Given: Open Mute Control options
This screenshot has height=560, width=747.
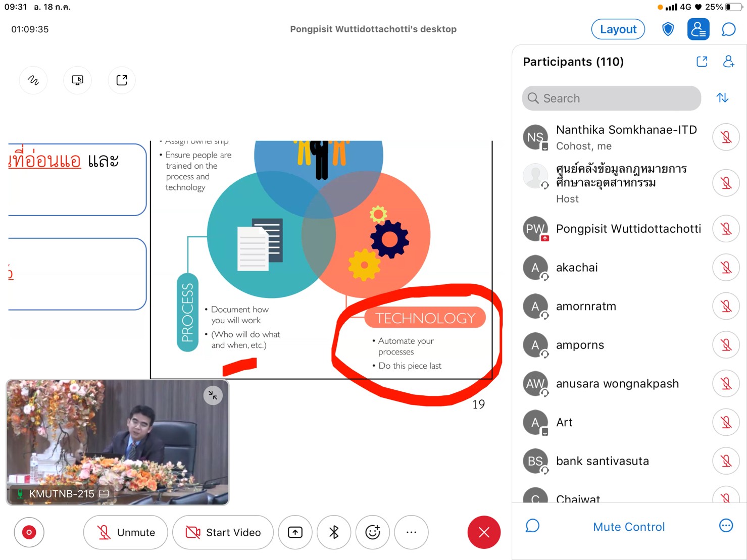Looking at the screenshot, I should pyautogui.click(x=629, y=527).
